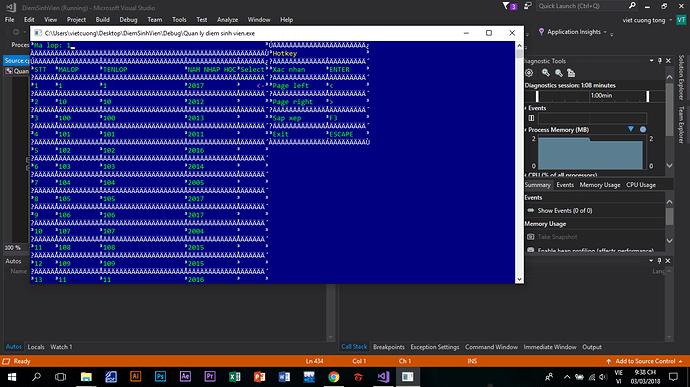This screenshot has width=690, height=387.
Task: Click the diagnostics timeline right selection handle
Action: tap(647, 96)
